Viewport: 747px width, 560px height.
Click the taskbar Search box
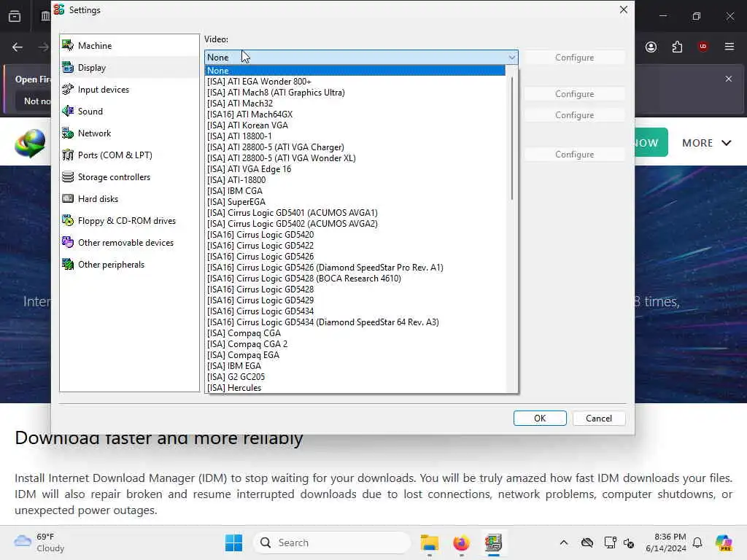(332, 542)
